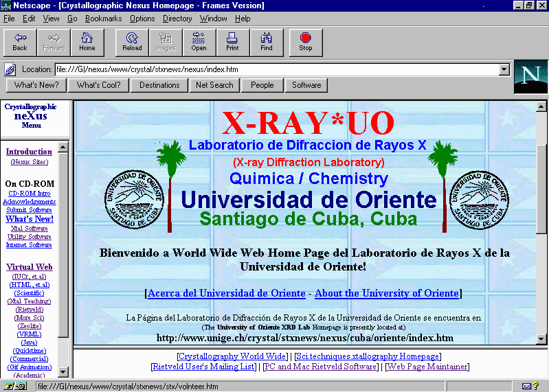549x392 pixels.
Task: Reload the current page
Action: pos(132,43)
